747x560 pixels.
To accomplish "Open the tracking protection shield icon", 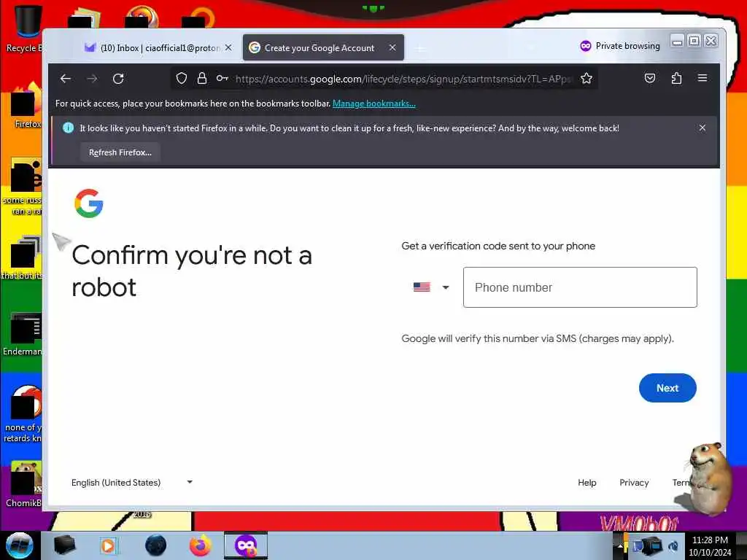I will pyautogui.click(x=181, y=78).
